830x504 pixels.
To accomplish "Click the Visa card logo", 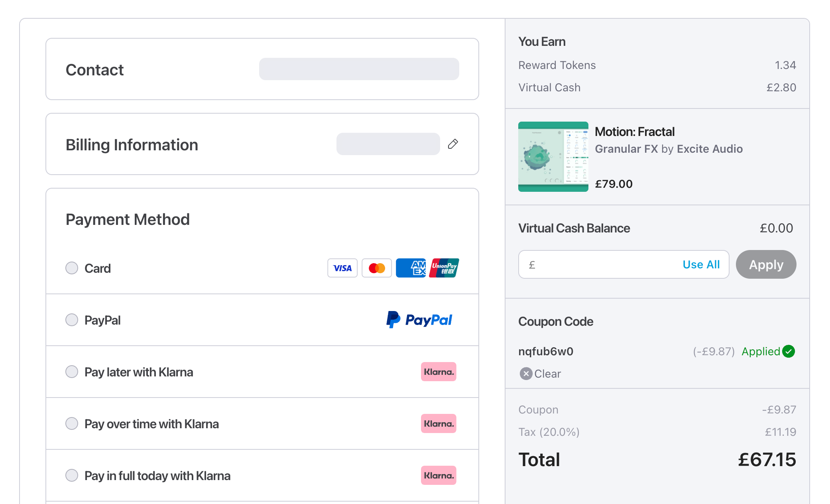I will [342, 268].
